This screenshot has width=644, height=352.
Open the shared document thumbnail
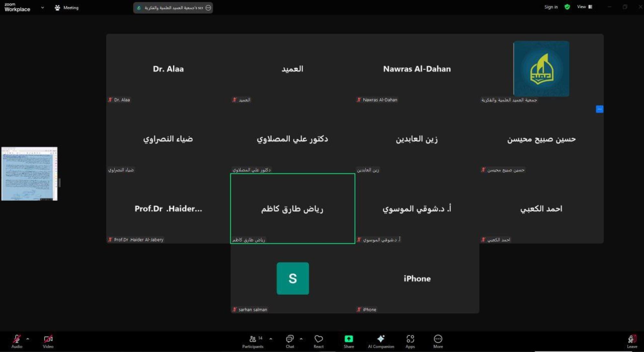tap(29, 174)
